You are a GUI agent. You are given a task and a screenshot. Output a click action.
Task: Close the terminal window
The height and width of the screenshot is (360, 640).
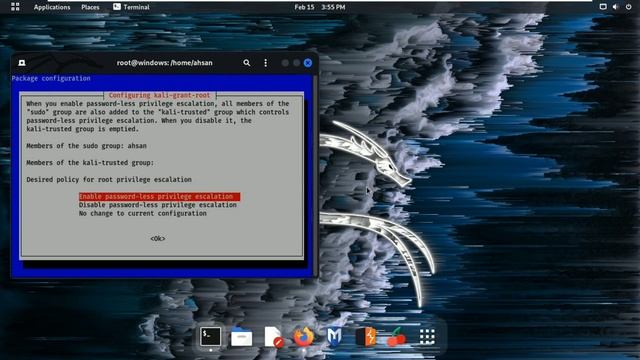click(x=308, y=63)
